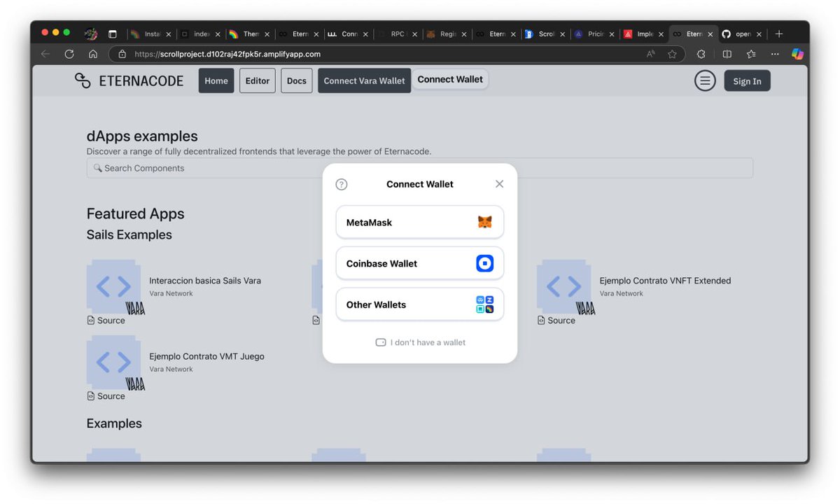Click Connect Vara Wallet button
This screenshot has height=504, width=840.
[364, 80]
